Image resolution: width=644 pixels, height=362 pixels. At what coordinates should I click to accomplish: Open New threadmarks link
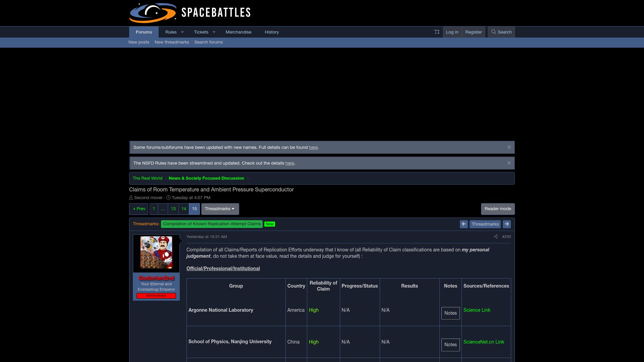(x=172, y=42)
